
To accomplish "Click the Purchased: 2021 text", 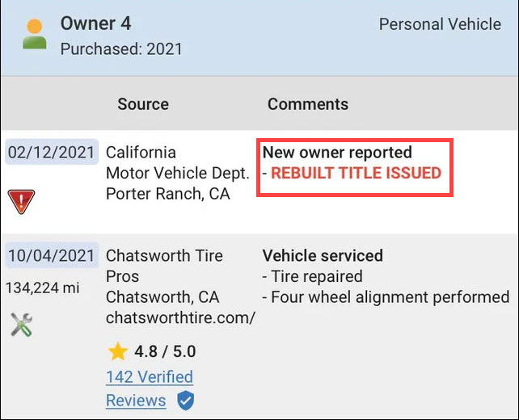I will coord(121,49).
